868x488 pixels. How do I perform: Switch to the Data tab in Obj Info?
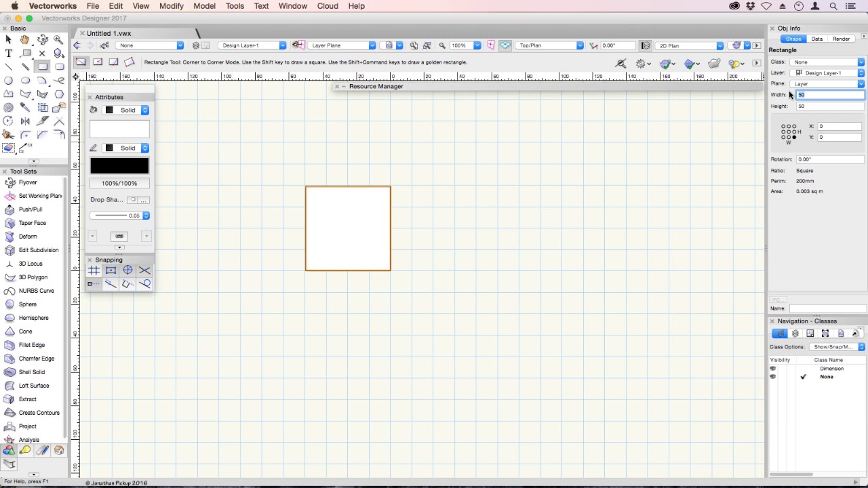click(817, 39)
